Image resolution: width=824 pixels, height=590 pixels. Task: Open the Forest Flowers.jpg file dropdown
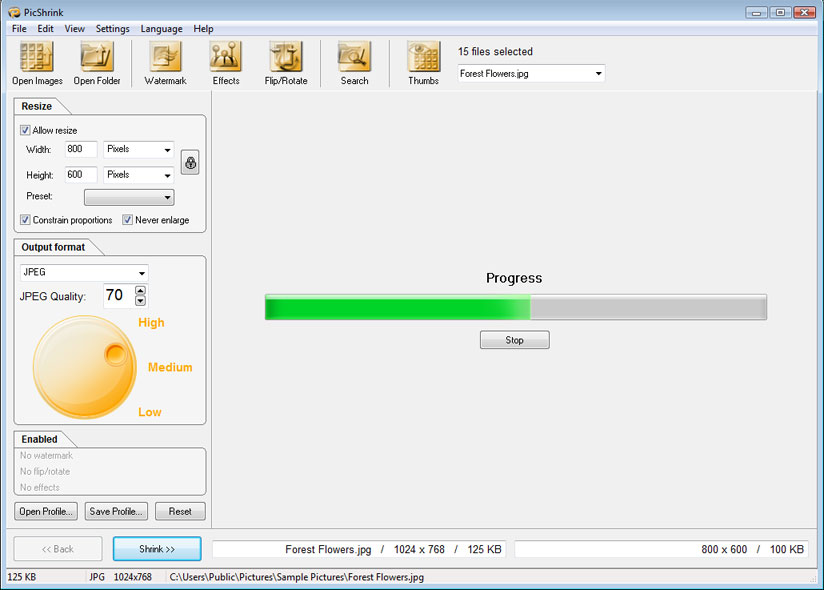[x=531, y=74]
